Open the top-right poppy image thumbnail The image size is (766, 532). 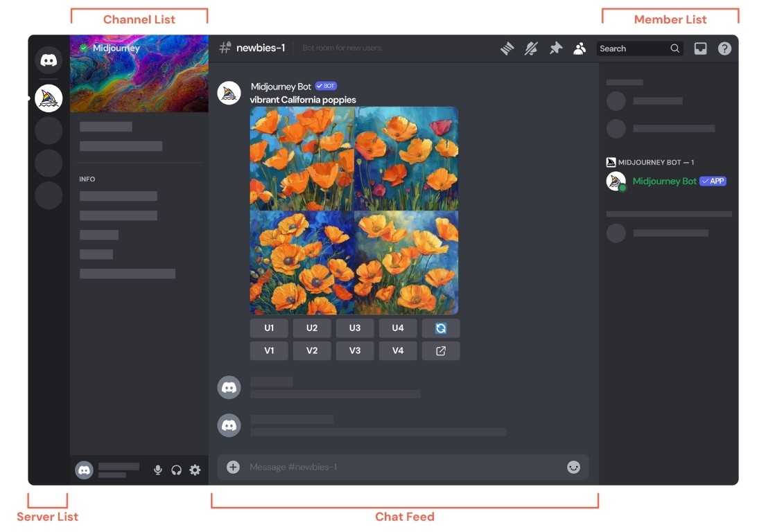click(406, 159)
